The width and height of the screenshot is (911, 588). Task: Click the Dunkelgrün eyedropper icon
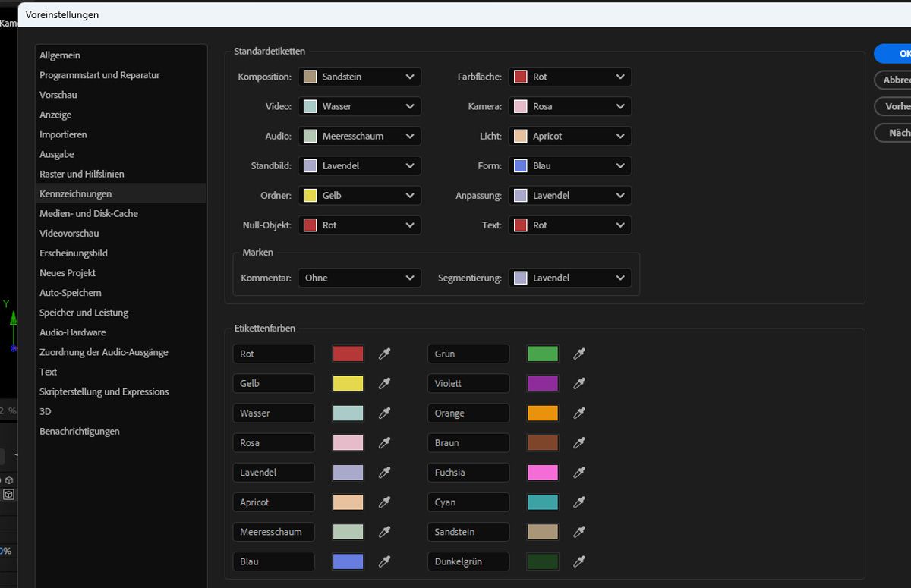(x=579, y=561)
